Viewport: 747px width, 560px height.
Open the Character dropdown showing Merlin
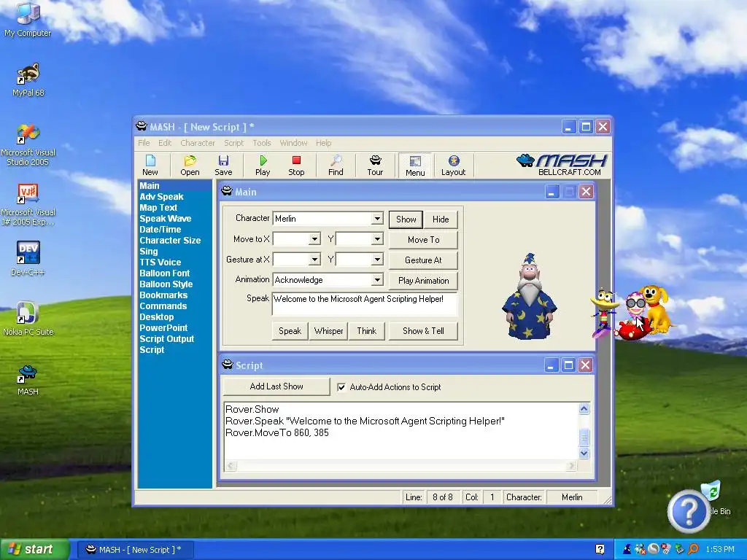pyautogui.click(x=377, y=219)
